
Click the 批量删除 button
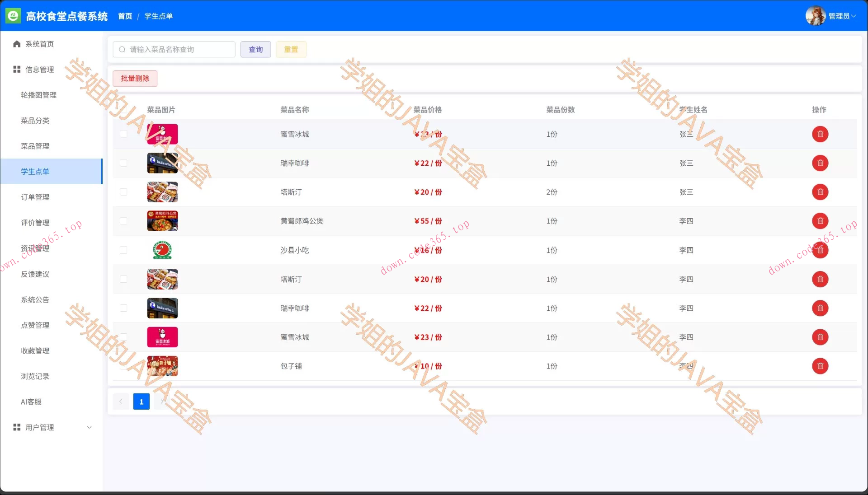click(135, 79)
